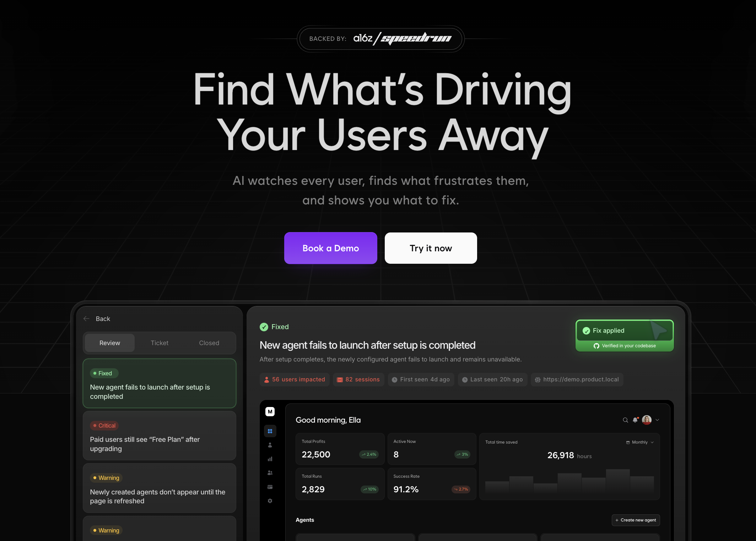The height and width of the screenshot is (541, 756).
Task: Open the bar chart analytics sidebar icon
Action: point(270,459)
